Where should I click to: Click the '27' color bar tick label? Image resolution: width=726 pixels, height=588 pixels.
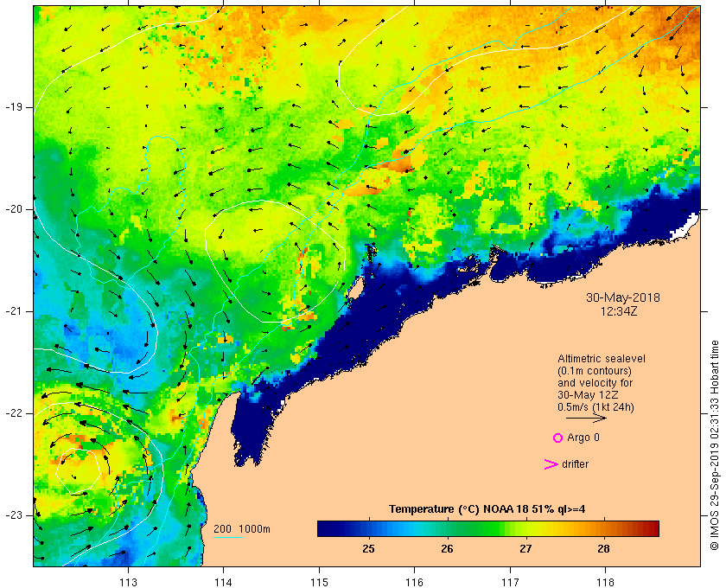[525, 549]
